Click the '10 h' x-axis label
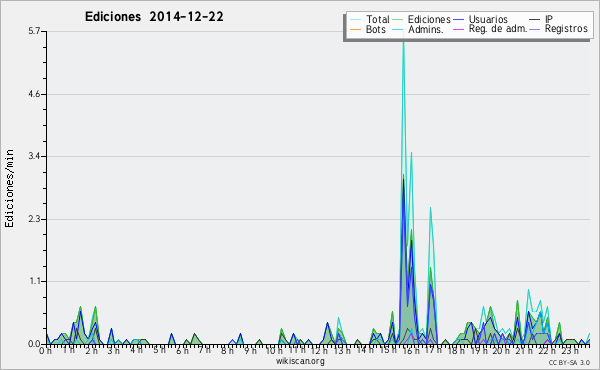 (x=274, y=351)
